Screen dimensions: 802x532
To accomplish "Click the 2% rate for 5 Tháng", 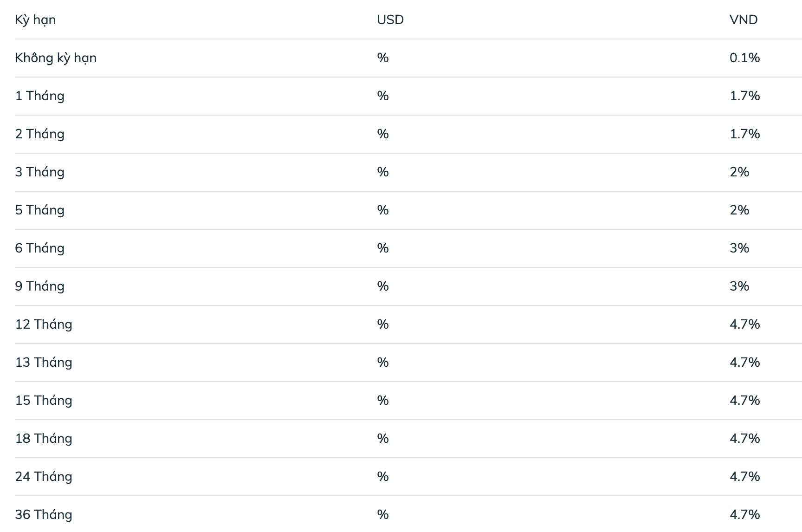I will tap(739, 210).
